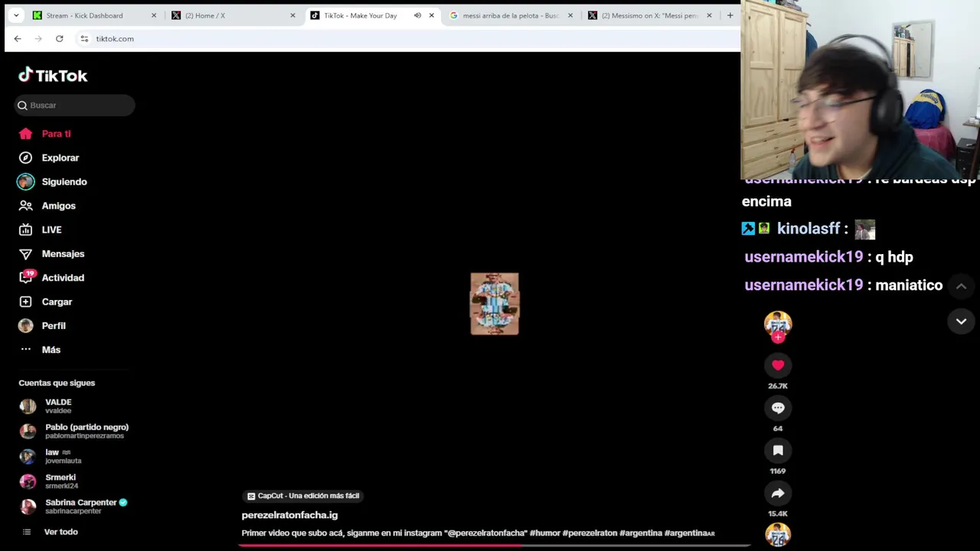Click the CapCut edition tag
The width and height of the screenshot is (980, 551).
303,496
